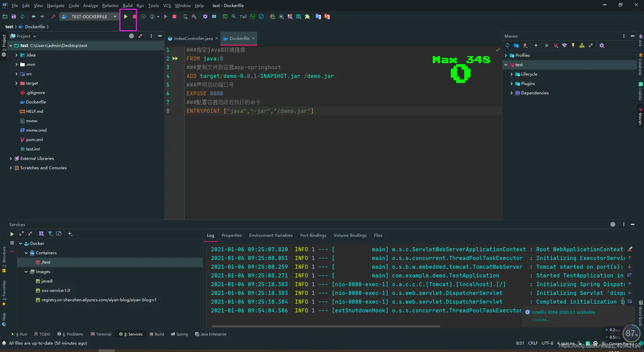Open 6: Problems tool window
644x352 pixels.
pyautogui.click(x=70, y=334)
